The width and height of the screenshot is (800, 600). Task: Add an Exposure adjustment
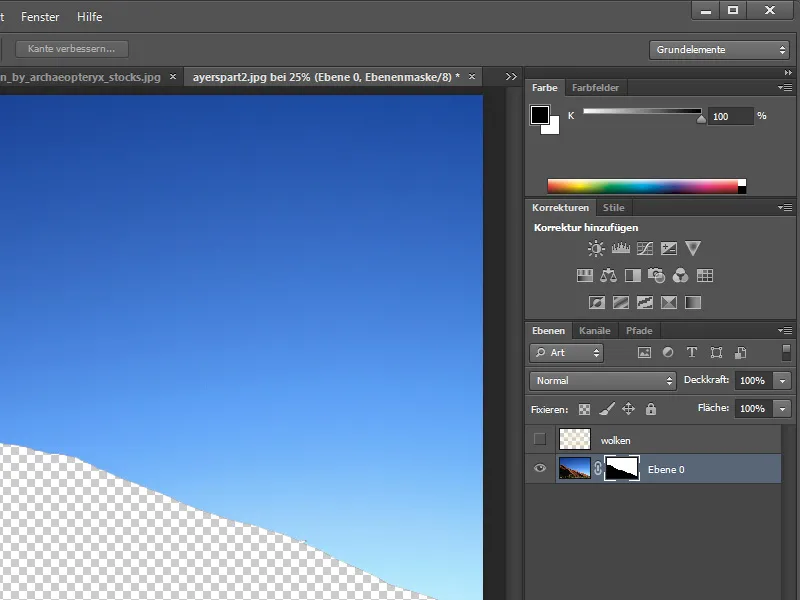click(x=668, y=248)
